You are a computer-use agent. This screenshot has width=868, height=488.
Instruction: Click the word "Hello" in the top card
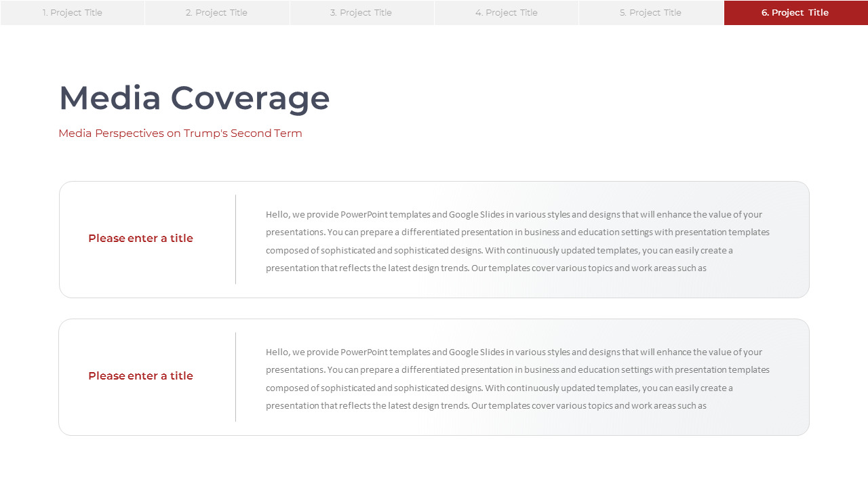pos(277,215)
